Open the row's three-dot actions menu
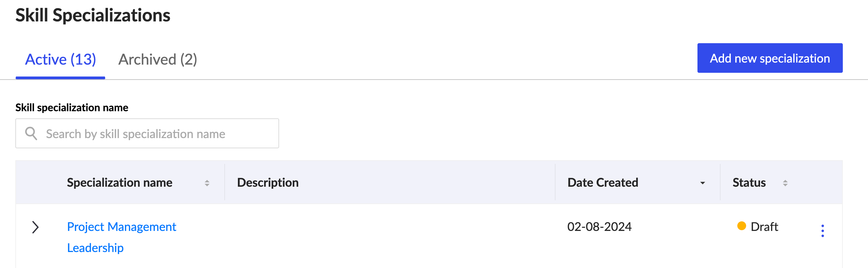This screenshot has height=268, width=868. (822, 231)
